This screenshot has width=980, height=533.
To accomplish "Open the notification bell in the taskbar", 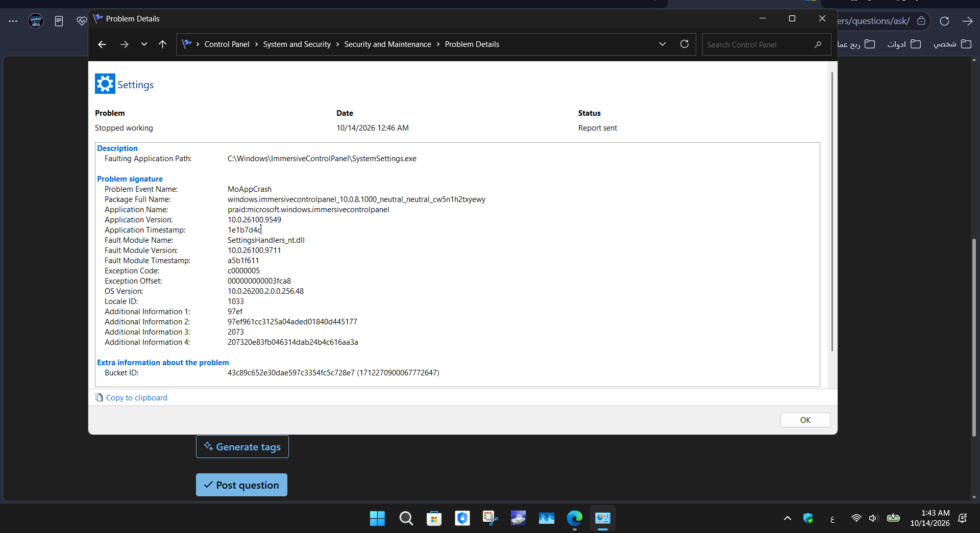I will coord(963,518).
